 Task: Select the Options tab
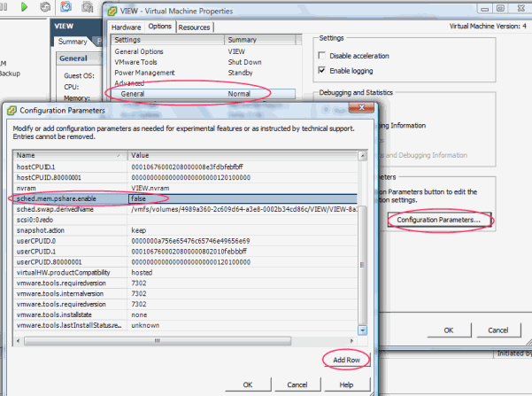(x=160, y=27)
